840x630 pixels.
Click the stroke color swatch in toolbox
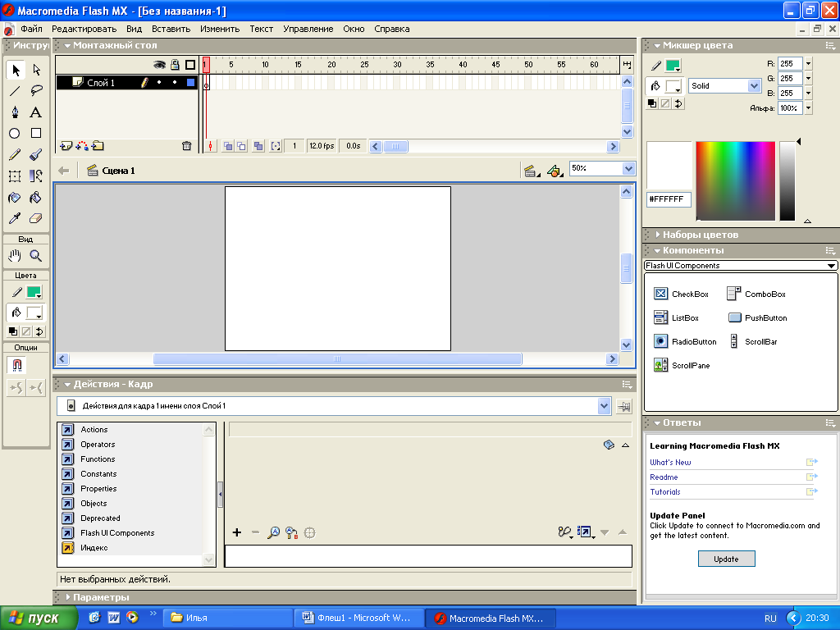tap(34, 293)
